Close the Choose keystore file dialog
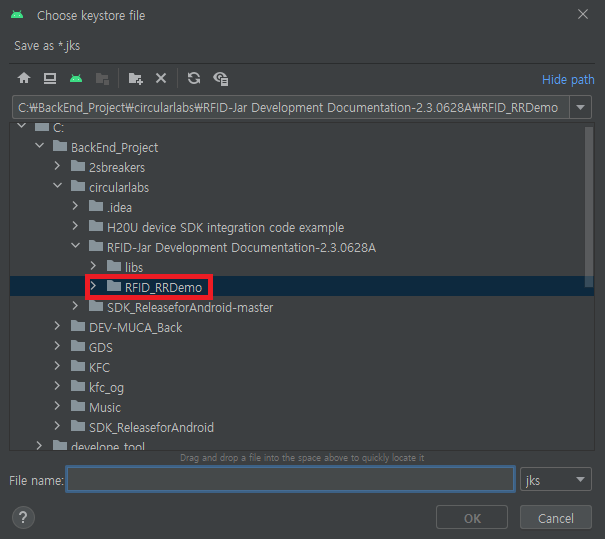605x539 pixels. click(583, 14)
